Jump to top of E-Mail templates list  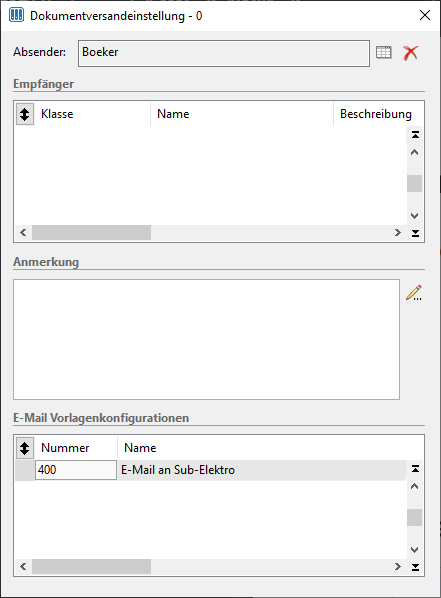coord(415,469)
